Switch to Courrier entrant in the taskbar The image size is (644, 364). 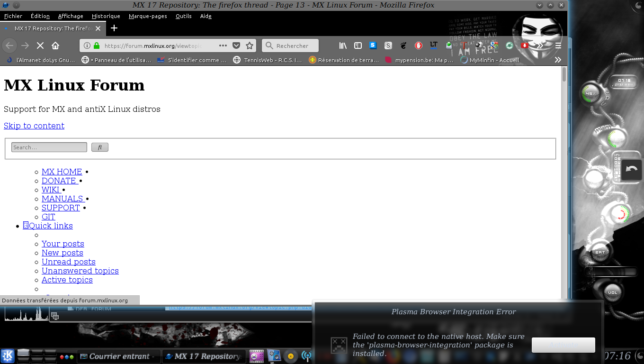119,356
